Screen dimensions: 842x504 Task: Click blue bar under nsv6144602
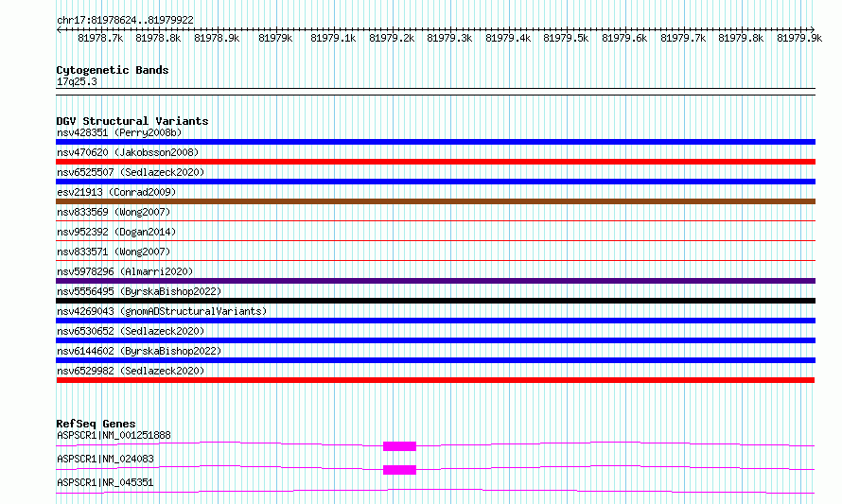pos(435,360)
